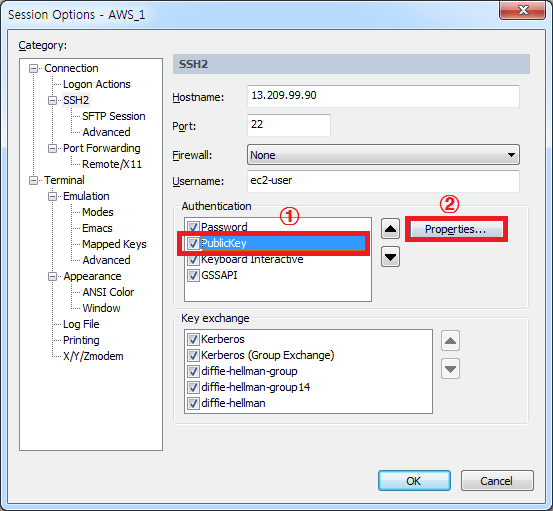Viewport: 553px width, 511px height.
Task: Uncheck the Password authentication checkbox
Action: click(193, 227)
